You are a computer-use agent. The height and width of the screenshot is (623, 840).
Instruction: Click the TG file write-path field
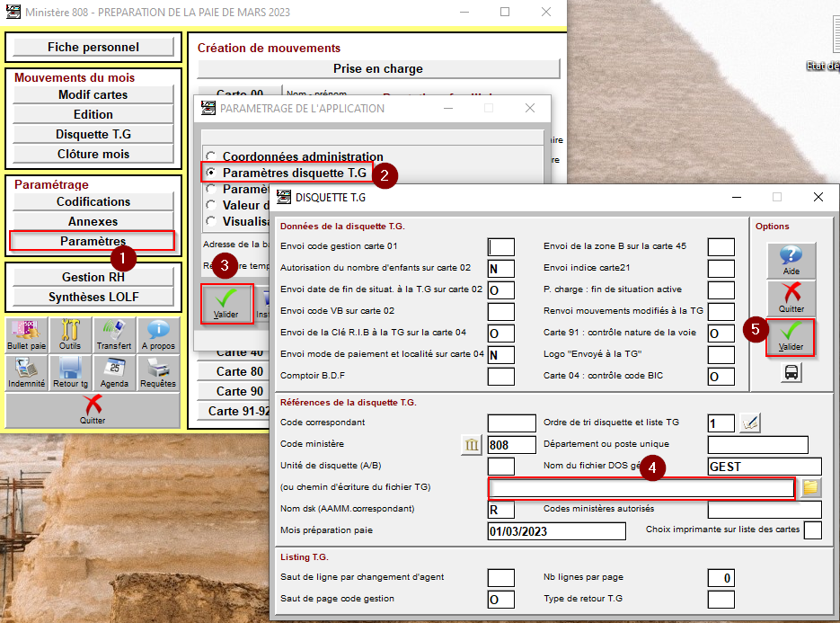coord(641,488)
